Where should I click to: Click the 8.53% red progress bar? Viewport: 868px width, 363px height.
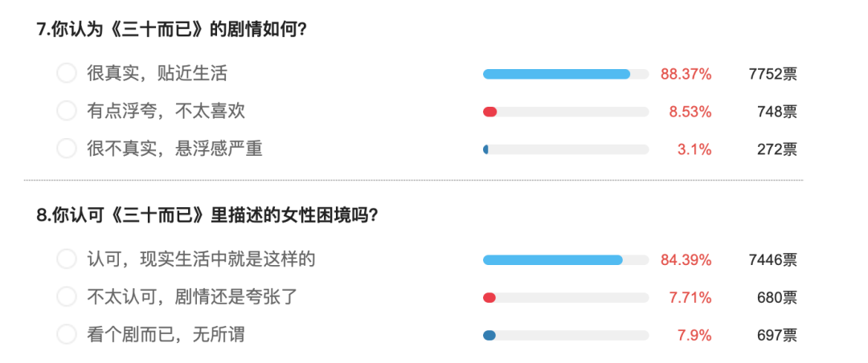[x=565, y=112]
